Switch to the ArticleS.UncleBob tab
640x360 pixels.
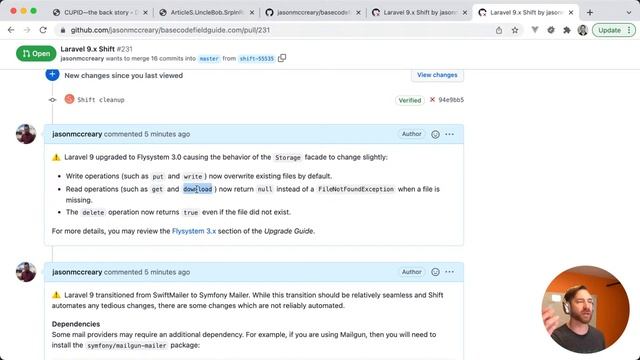pyautogui.click(x=206, y=13)
